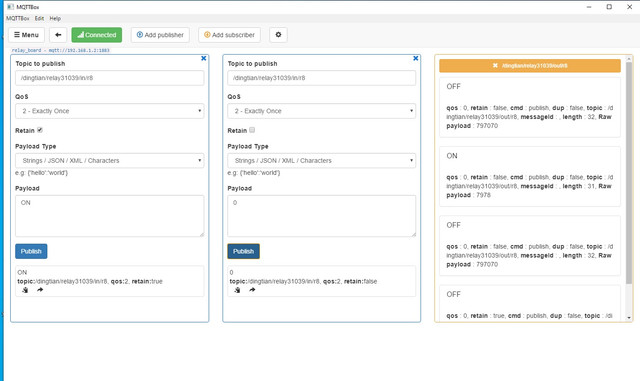This screenshot has height=381, width=640.
Task: Add a new publisher
Action: tap(160, 35)
